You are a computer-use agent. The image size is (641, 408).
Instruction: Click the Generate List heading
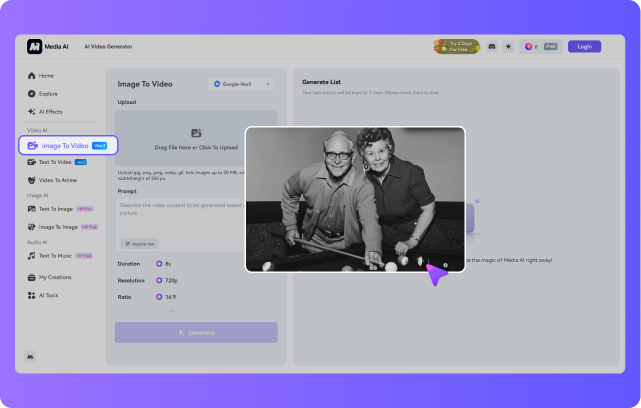pos(321,82)
